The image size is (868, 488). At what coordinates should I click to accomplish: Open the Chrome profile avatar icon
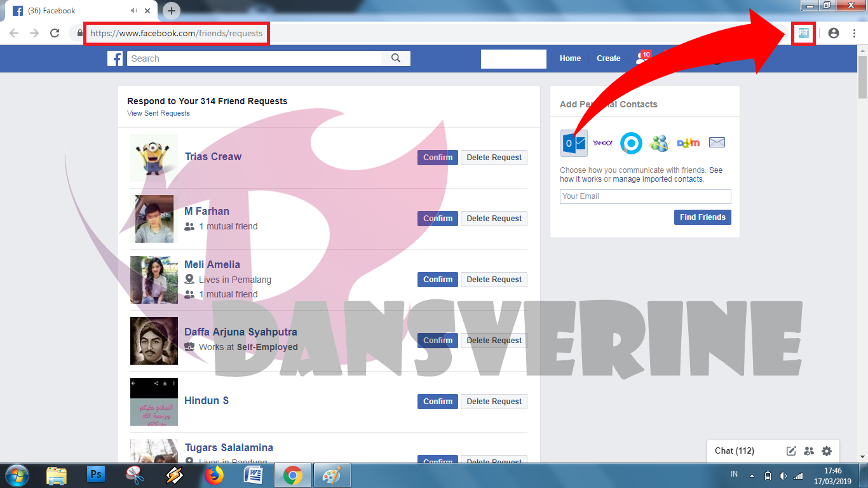coord(834,33)
